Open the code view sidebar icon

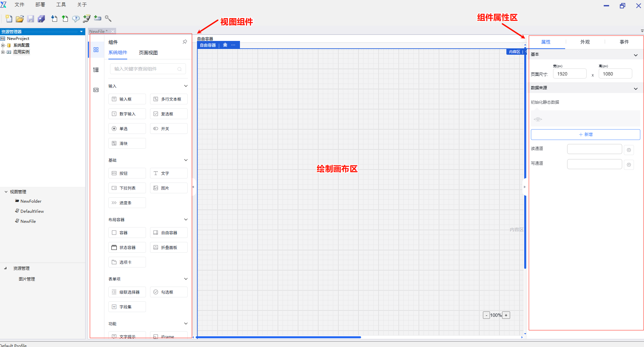pyautogui.click(x=96, y=90)
